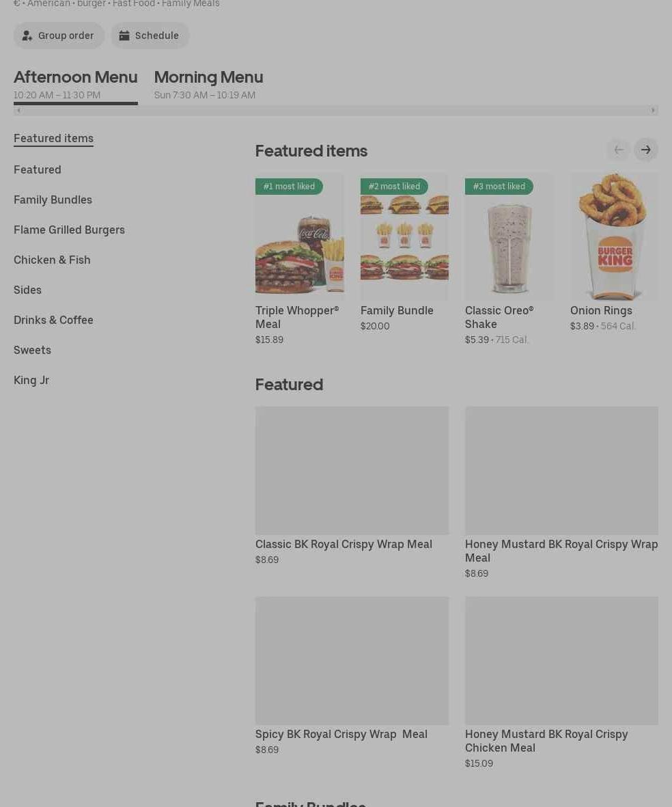This screenshot has width=672, height=807.
Task: Select the Onion Rings featured item
Action: pyautogui.click(x=614, y=252)
